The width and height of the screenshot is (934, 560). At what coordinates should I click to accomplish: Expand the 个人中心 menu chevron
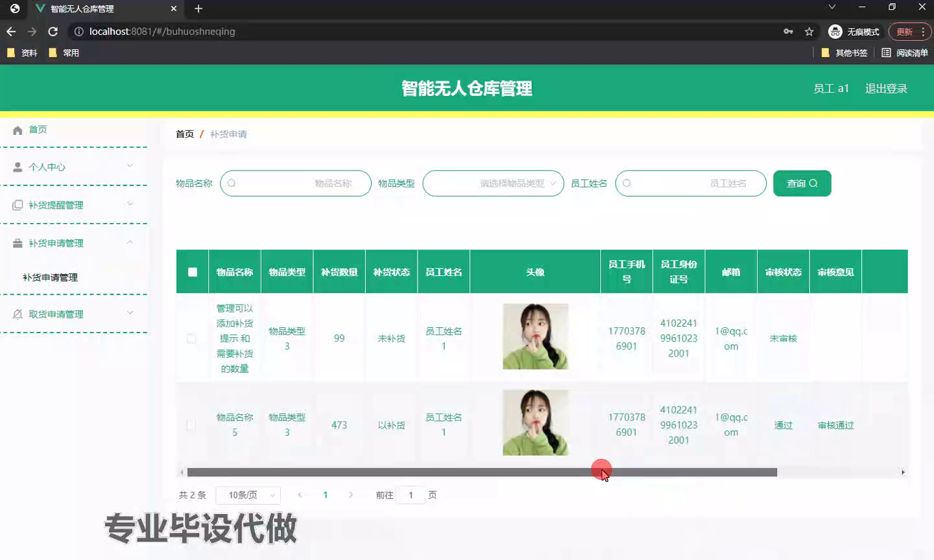130,166
